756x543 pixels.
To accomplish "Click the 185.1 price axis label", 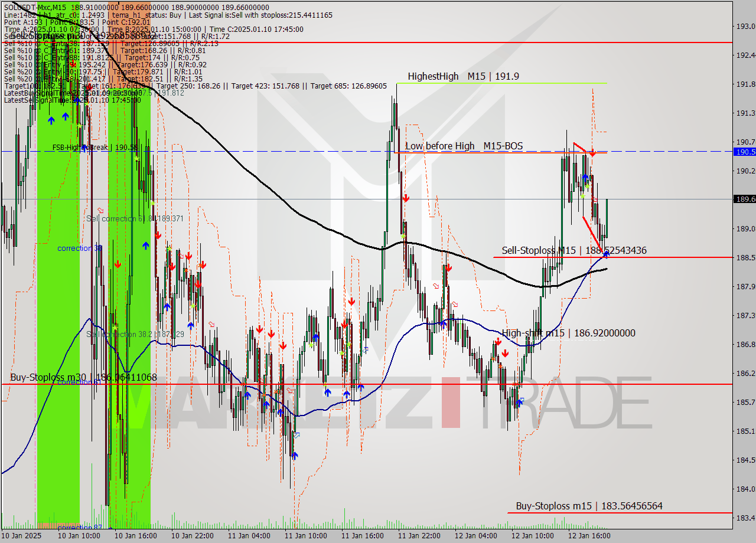I will tap(745, 431).
